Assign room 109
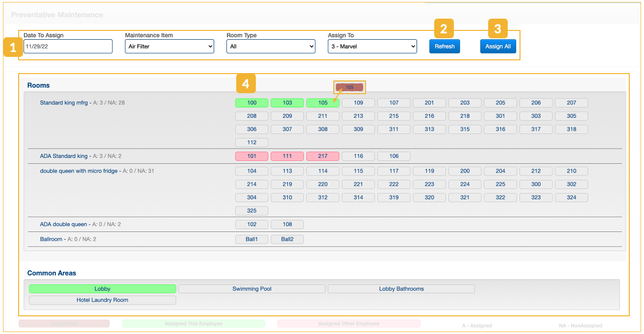The image size is (644, 334). 358,103
